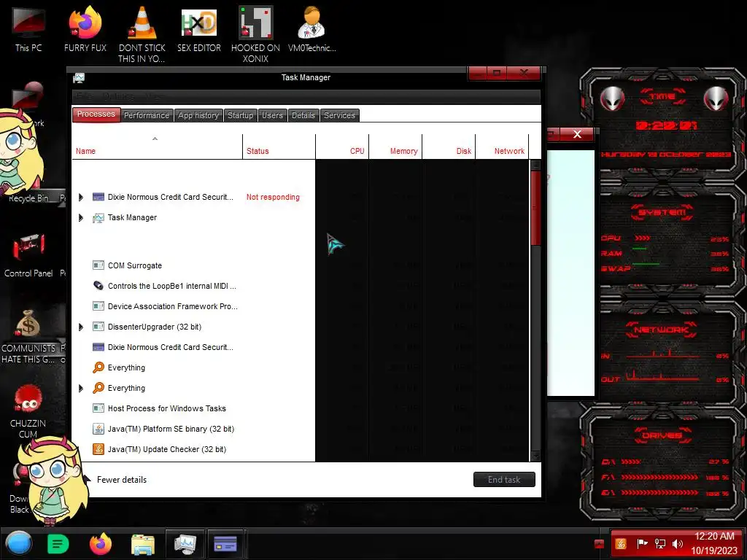This screenshot has height=560, width=747.
Task: Open the View menu in Task Manager
Action: (x=153, y=96)
